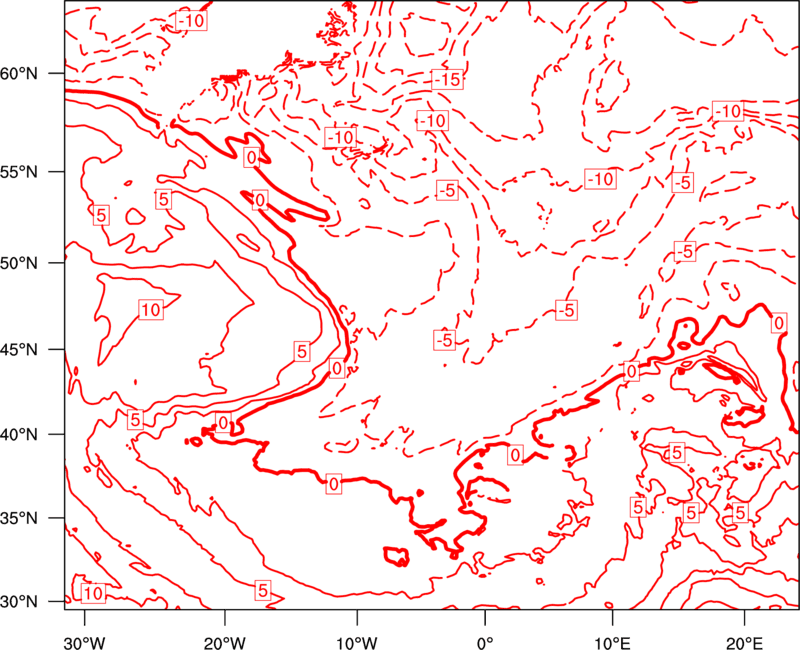This screenshot has width=800, height=650.
Task: Select the 10°E longitude axis label
Action: (612, 642)
